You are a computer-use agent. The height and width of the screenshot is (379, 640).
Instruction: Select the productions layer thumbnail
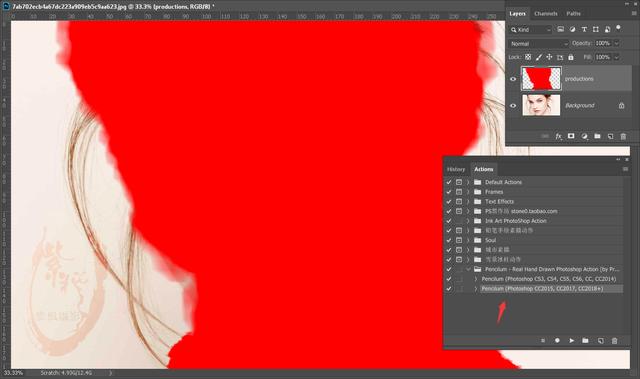[x=541, y=79]
